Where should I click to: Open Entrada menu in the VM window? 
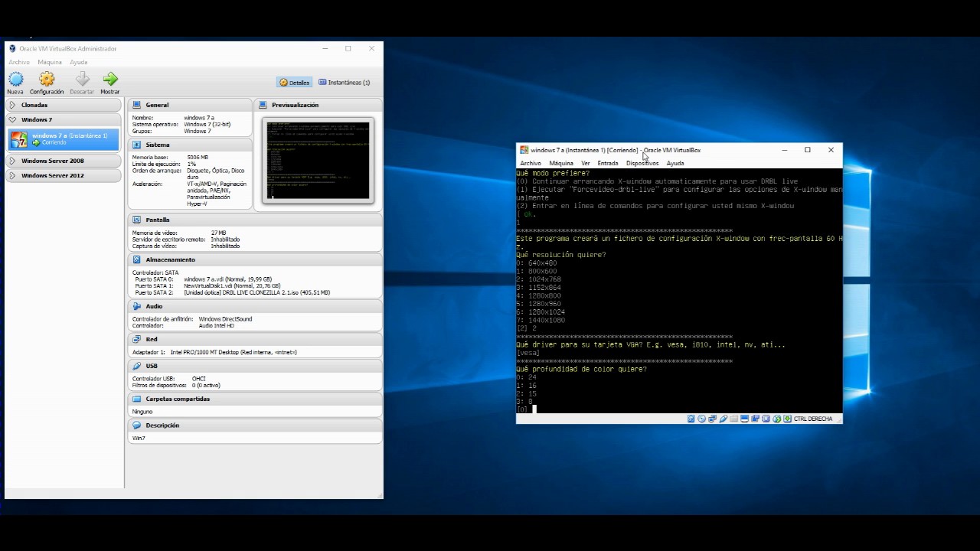pos(608,163)
